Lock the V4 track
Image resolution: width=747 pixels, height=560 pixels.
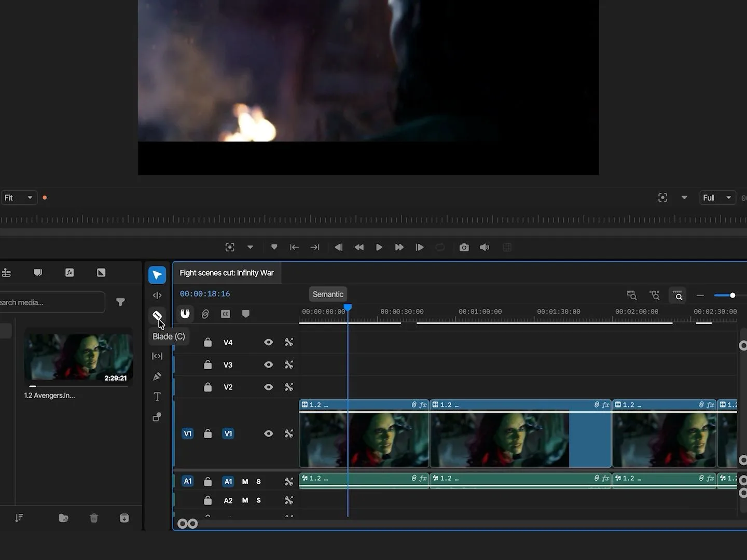208,342
